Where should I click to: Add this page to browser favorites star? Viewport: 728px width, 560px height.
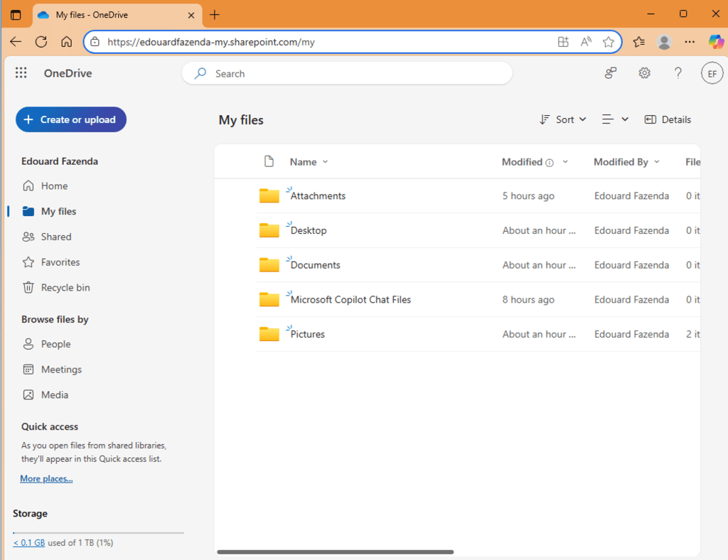pos(609,42)
